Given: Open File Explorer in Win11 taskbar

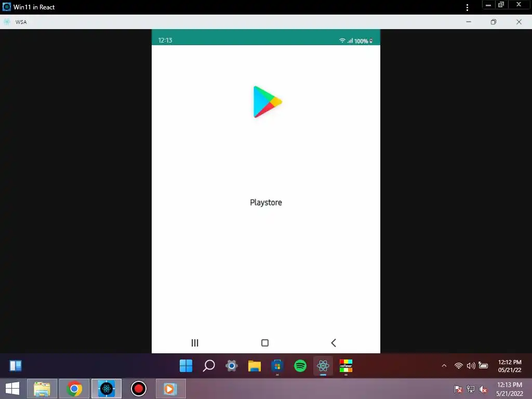Looking at the screenshot, I should tap(255, 366).
